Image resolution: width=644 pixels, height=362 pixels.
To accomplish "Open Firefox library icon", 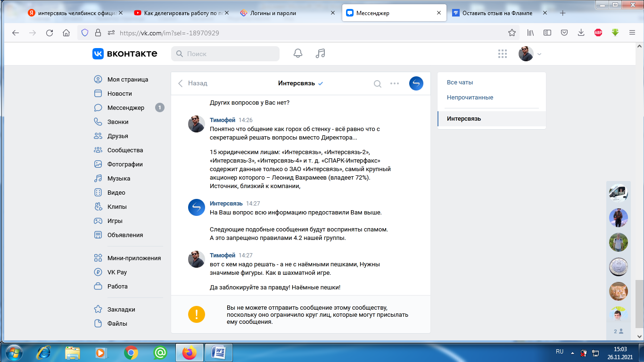I will click(x=530, y=33).
